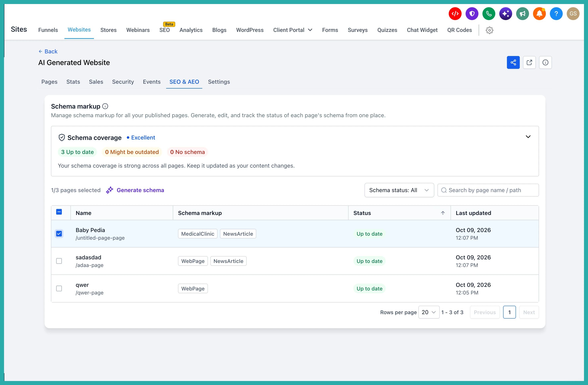Toggle the select-all header checkbox

pos(59,212)
